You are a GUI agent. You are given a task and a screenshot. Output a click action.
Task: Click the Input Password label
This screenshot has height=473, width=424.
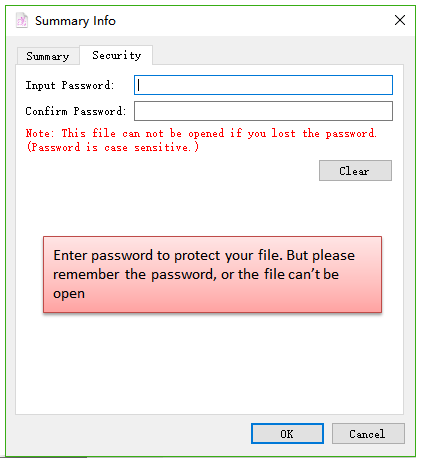tap(70, 85)
